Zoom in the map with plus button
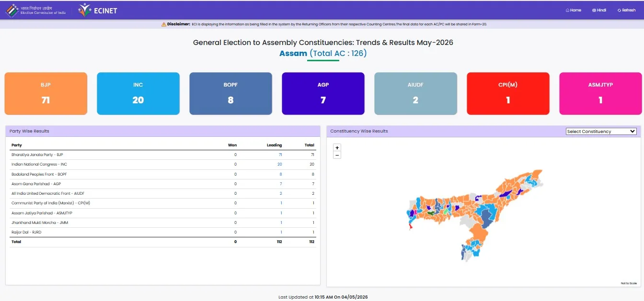The width and height of the screenshot is (644, 301). 337,148
